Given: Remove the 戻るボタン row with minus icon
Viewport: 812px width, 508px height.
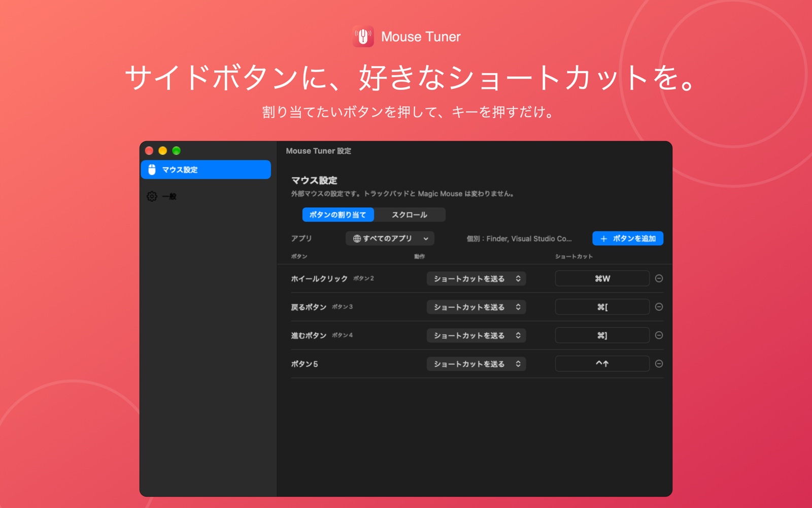Looking at the screenshot, I should pos(659,307).
